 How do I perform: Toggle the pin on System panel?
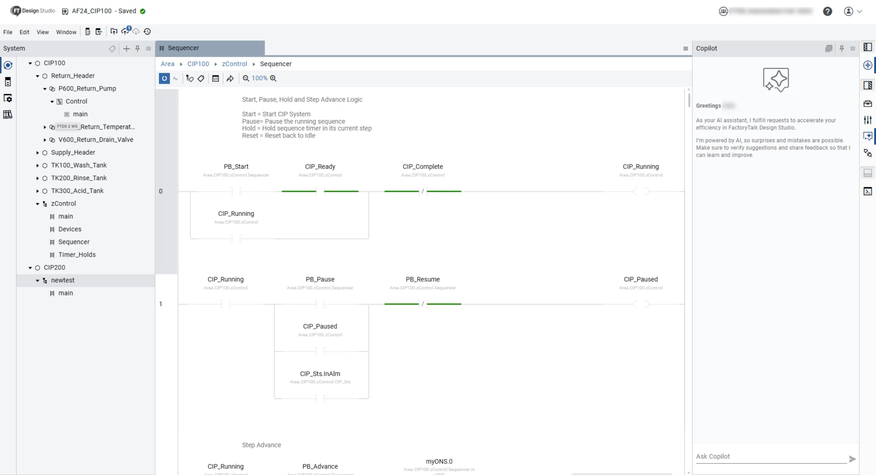pyautogui.click(x=138, y=48)
